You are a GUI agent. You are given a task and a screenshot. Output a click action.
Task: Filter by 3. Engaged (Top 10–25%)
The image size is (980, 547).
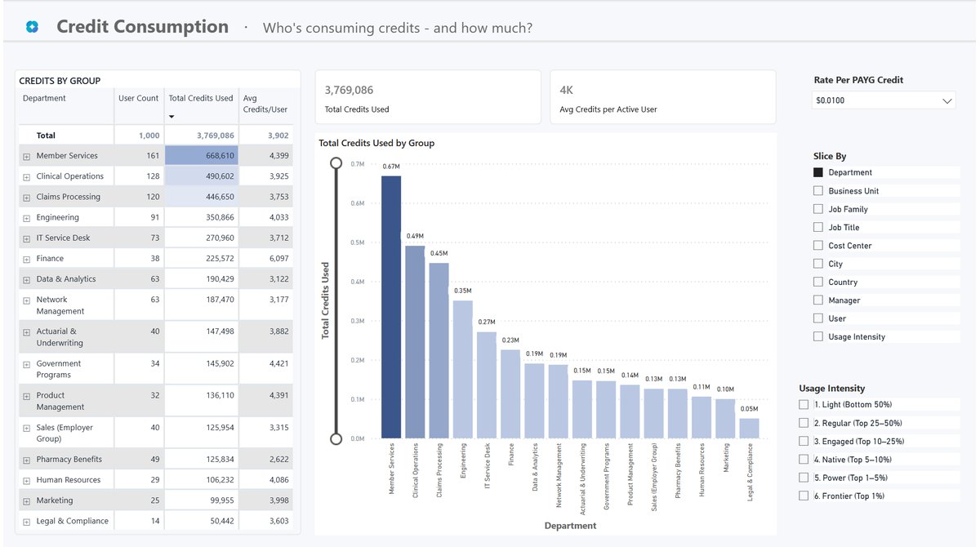(x=804, y=441)
